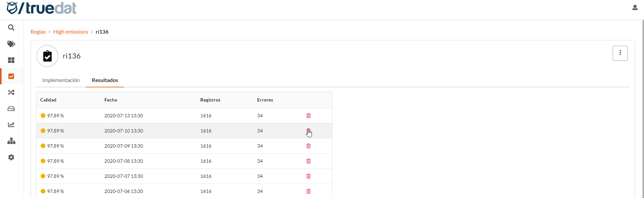The image size is (644, 198).
Task: Select the Resultados tab
Action: click(x=105, y=80)
